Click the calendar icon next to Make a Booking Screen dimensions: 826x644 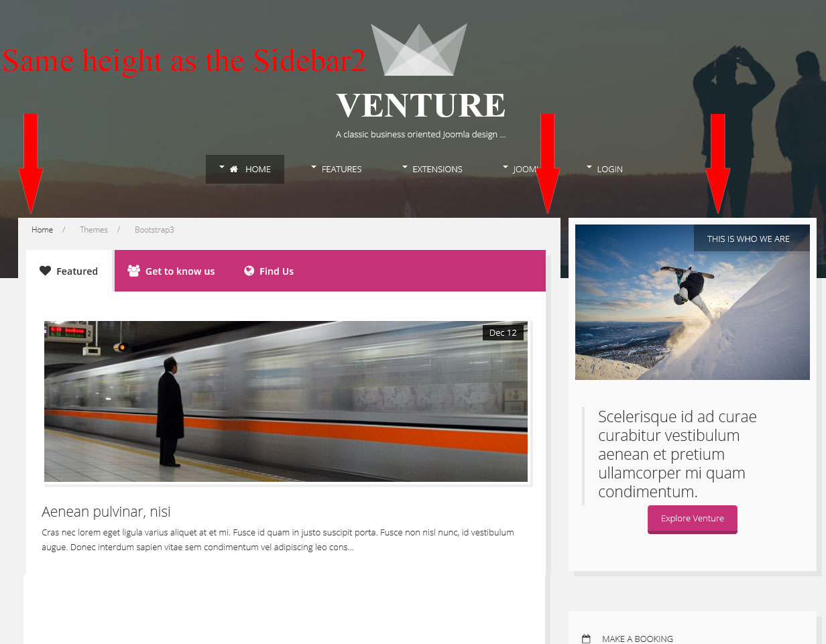pos(586,639)
